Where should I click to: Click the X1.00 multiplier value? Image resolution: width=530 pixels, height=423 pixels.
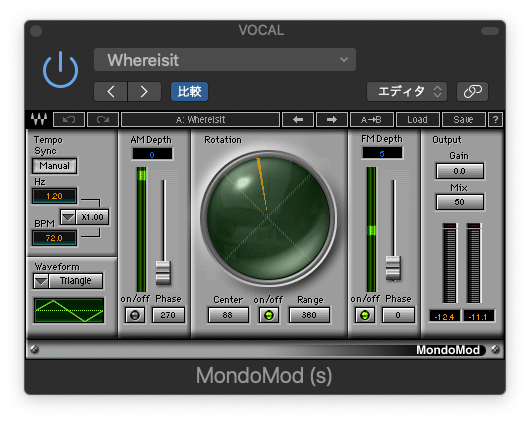click(92, 217)
